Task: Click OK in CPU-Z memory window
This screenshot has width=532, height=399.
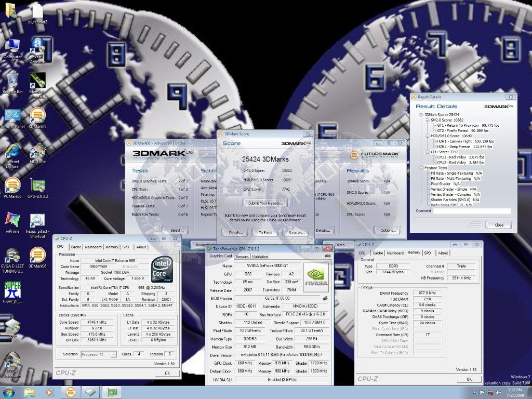Action: coord(469,379)
